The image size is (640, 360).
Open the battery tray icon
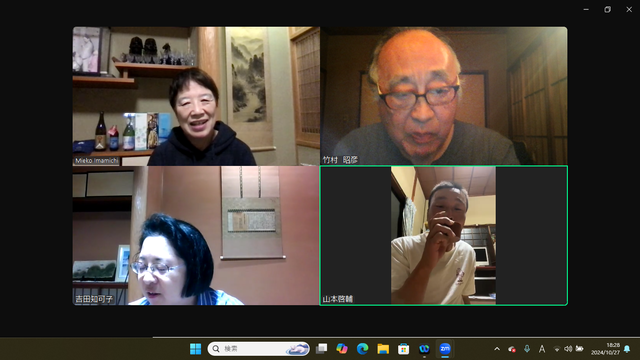coord(579,349)
